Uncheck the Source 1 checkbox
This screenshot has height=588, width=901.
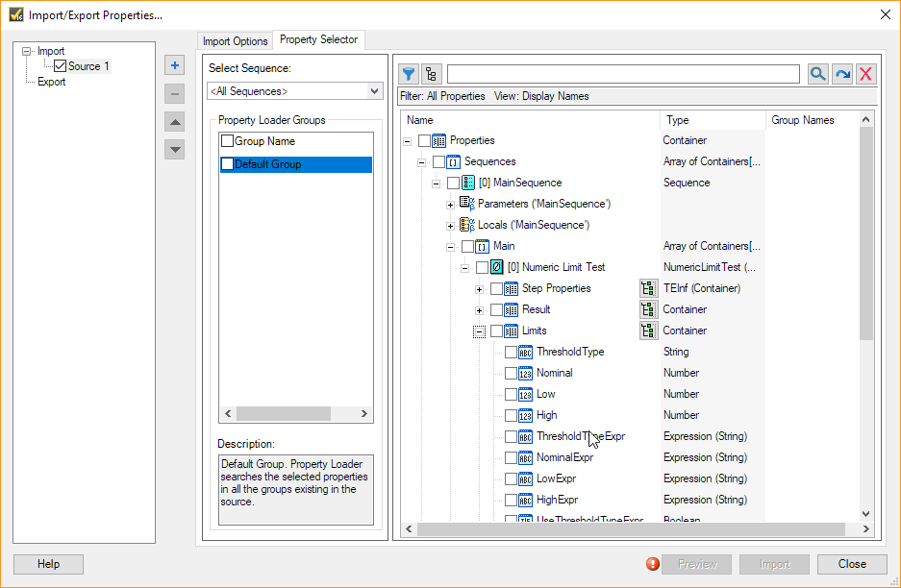61,66
